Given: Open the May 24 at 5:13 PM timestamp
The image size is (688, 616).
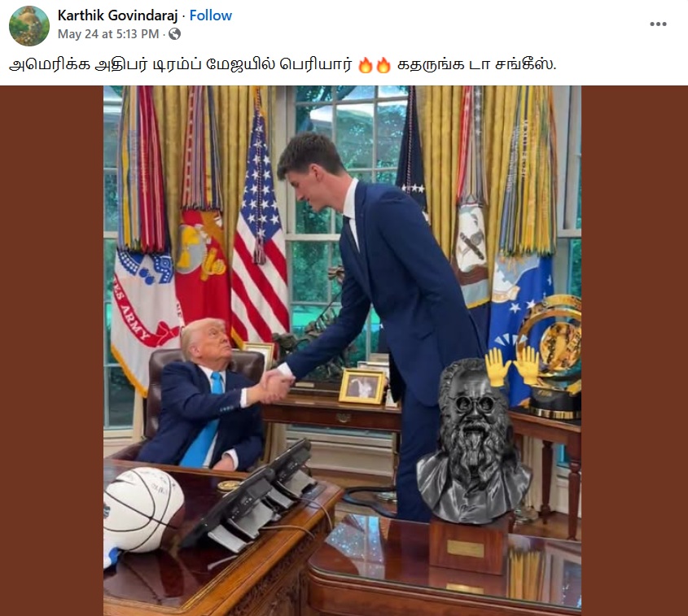Looking at the screenshot, I should point(108,33).
